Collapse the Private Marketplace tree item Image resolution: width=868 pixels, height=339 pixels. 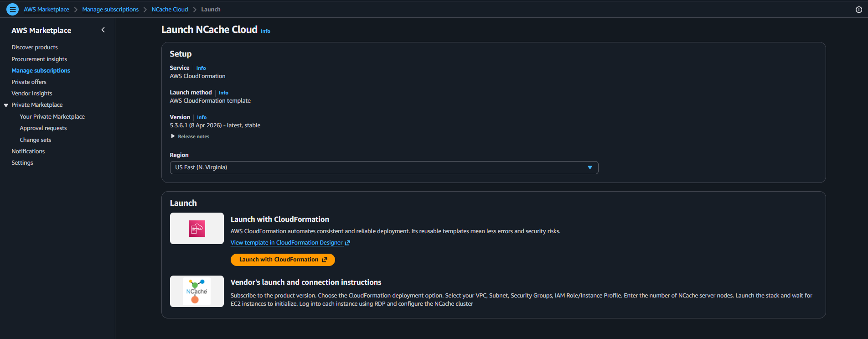tap(6, 105)
